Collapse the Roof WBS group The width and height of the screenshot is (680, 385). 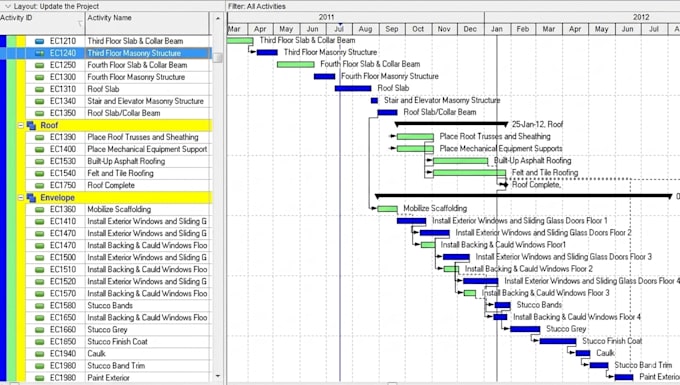[x=20, y=125]
